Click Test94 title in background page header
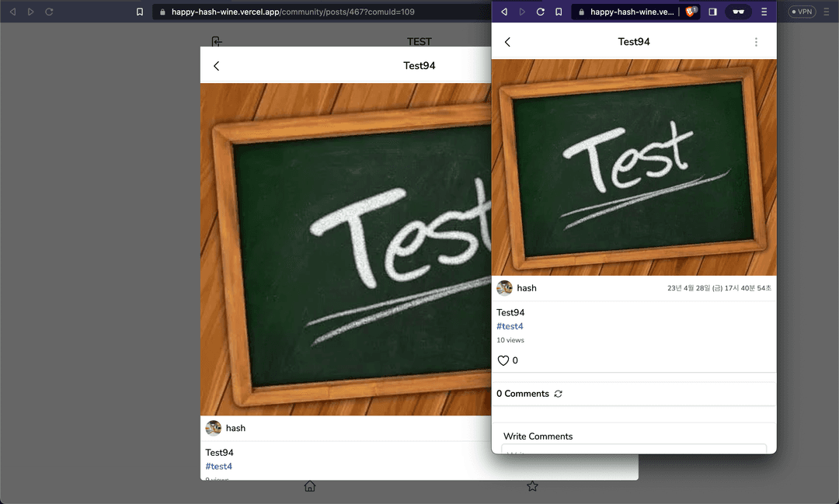Screen dimensions: 839x504 pos(419,66)
